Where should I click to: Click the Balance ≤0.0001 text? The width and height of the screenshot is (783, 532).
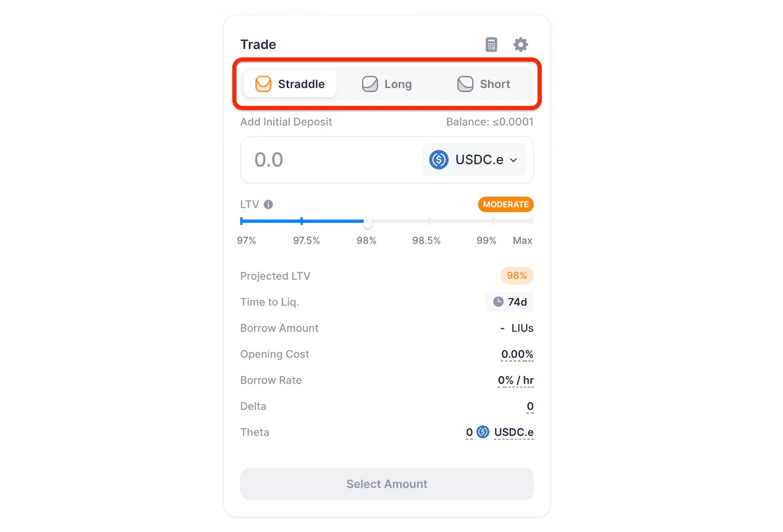click(490, 122)
